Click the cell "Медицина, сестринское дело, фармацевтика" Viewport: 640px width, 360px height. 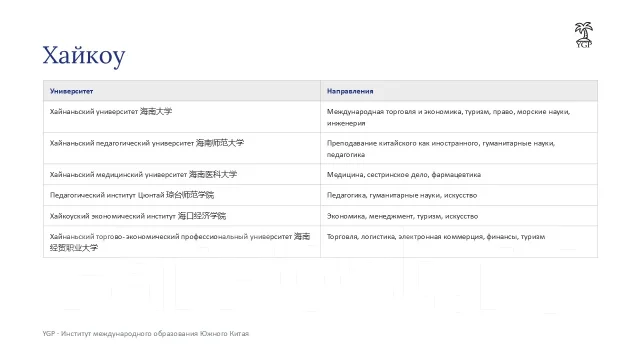click(459, 174)
